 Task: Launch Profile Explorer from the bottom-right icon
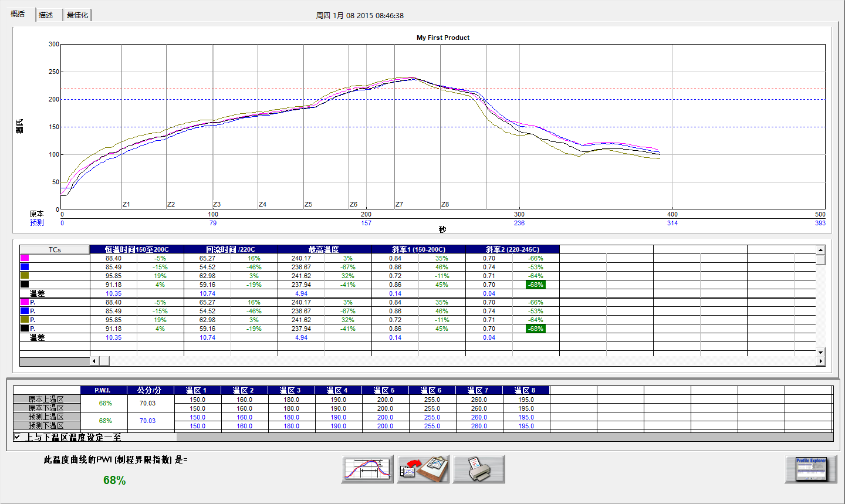coord(811,469)
